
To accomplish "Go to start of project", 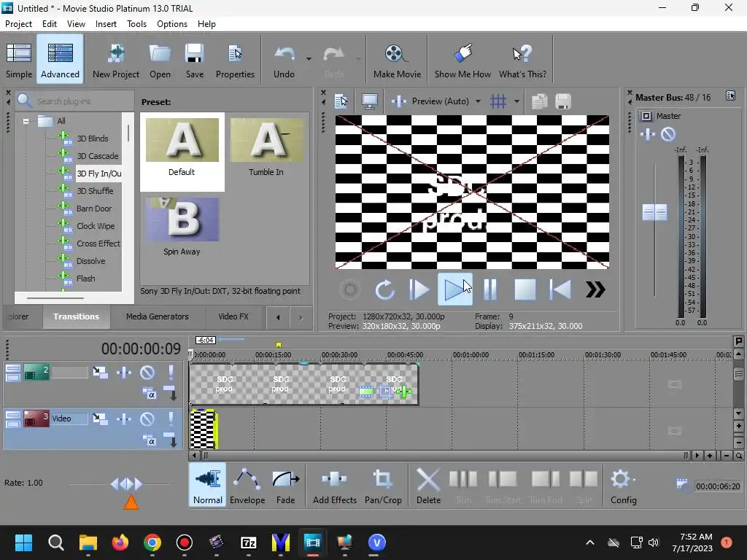I will pos(560,289).
